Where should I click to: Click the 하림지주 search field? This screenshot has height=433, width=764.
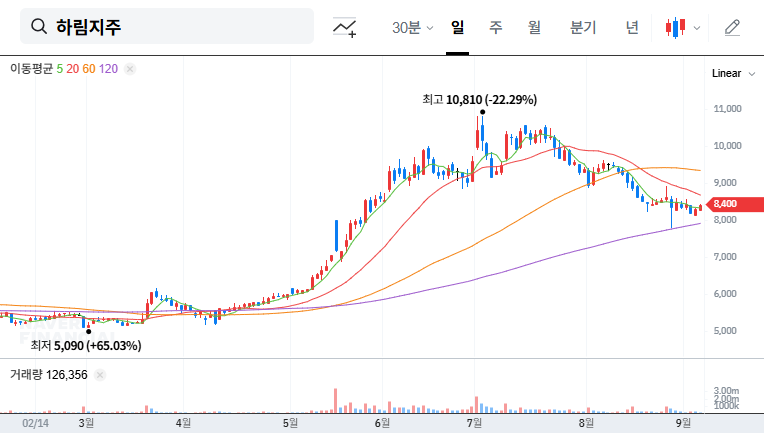coord(167,26)
